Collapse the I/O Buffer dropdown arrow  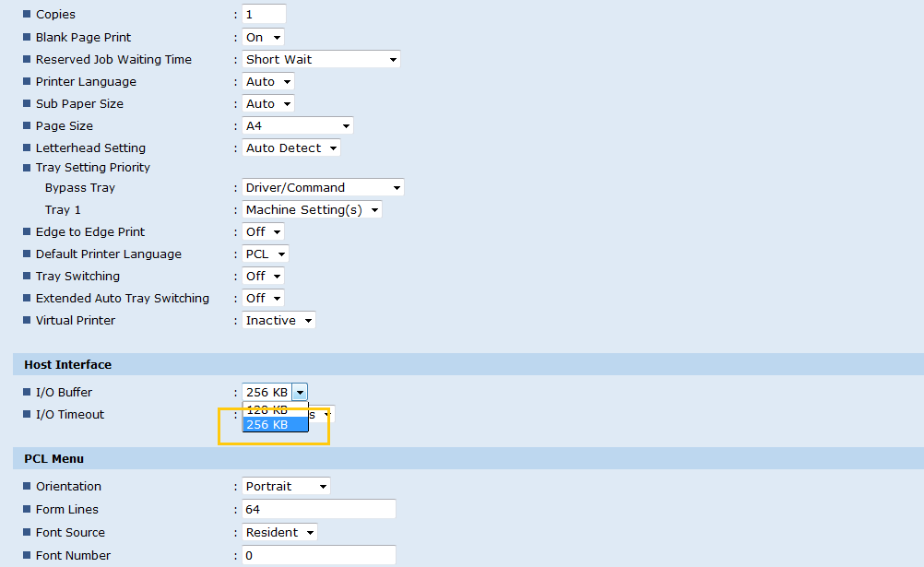[x=300, y=393]
